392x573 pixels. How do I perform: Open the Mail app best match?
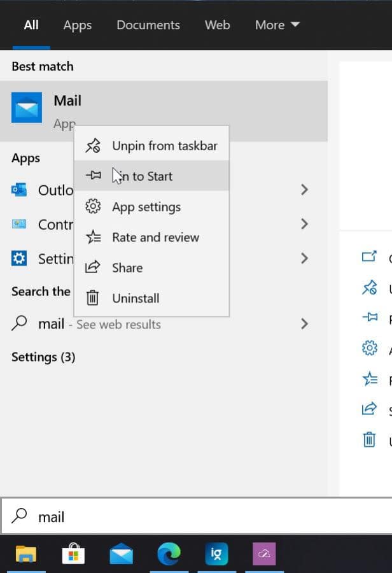tap(164, 111)
